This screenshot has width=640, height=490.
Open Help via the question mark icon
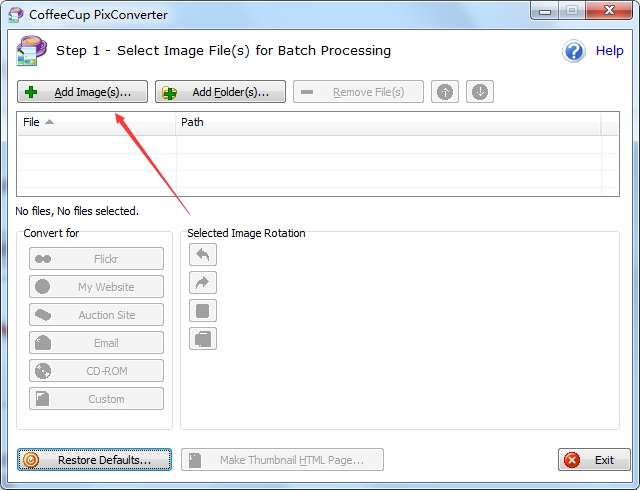click(574, 51)
